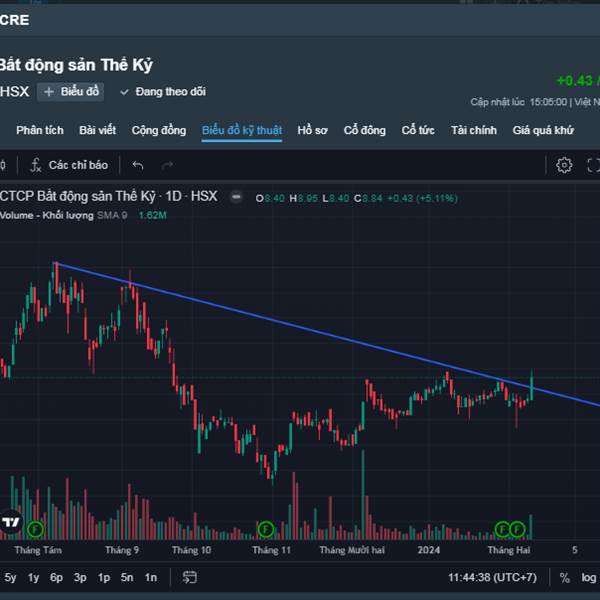Click the redo arrow icon
Viewport: 600px width, 600px height.
pos(167,165)
